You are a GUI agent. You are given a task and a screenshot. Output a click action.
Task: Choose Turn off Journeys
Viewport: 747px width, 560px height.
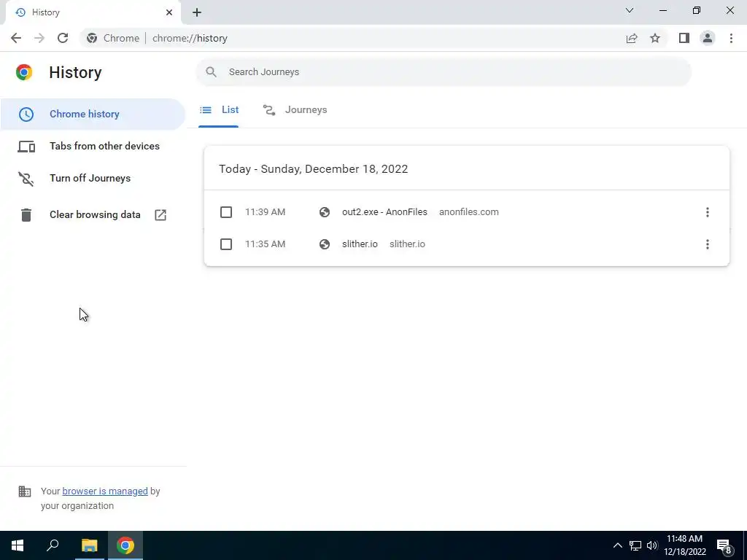[93, 178]
